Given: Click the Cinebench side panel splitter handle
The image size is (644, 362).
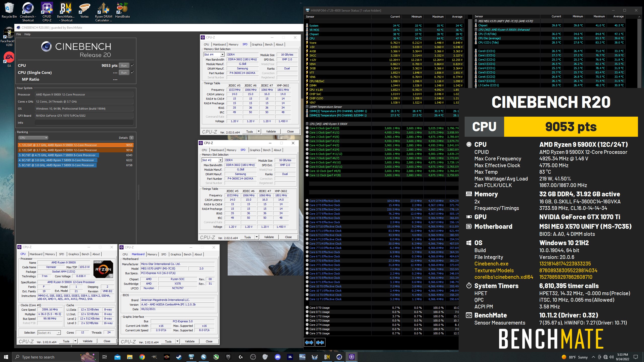Looking at the screenshot, I should click(138, 192).
